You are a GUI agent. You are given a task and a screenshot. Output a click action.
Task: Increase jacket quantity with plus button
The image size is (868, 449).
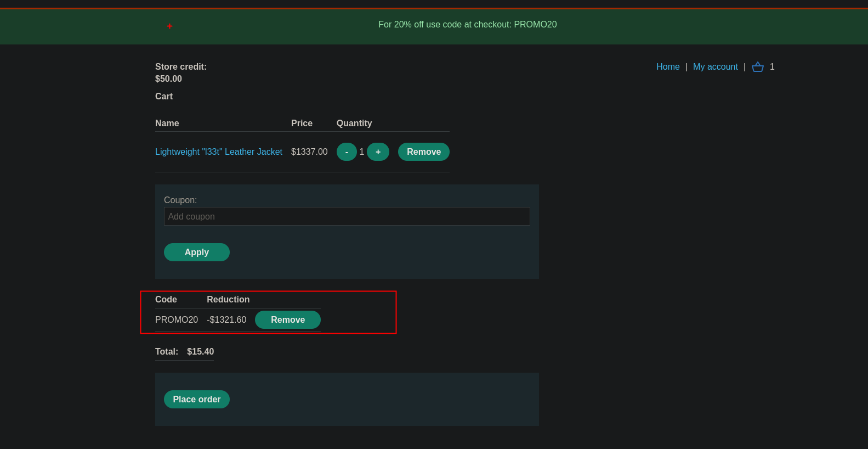[378, 152]
